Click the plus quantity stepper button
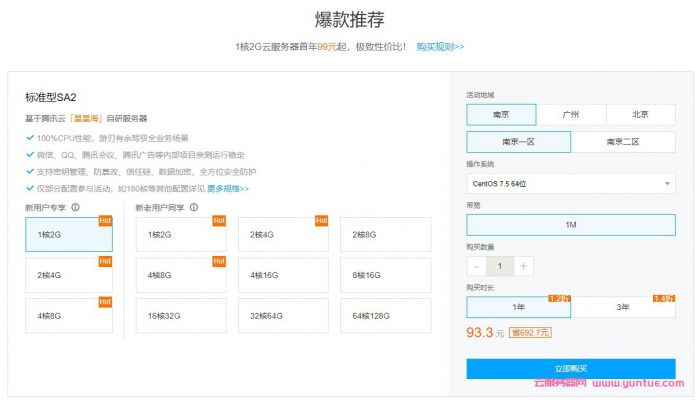 click(x=524, y=266)
